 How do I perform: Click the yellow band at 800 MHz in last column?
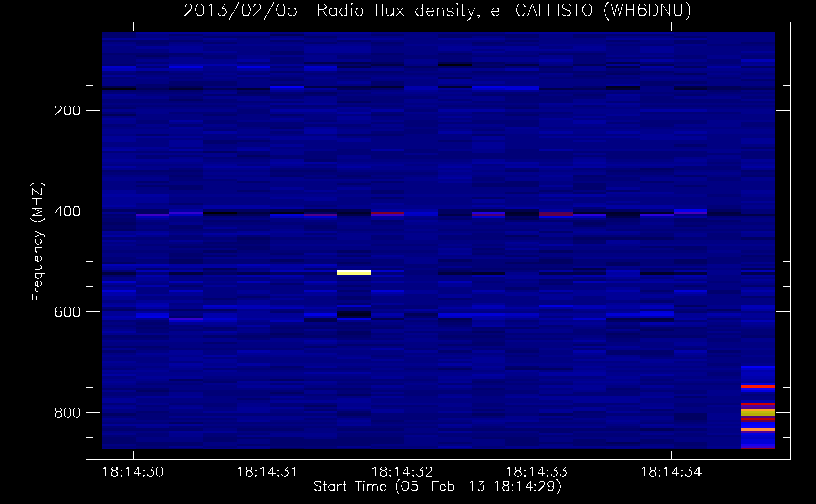point(757,412)
